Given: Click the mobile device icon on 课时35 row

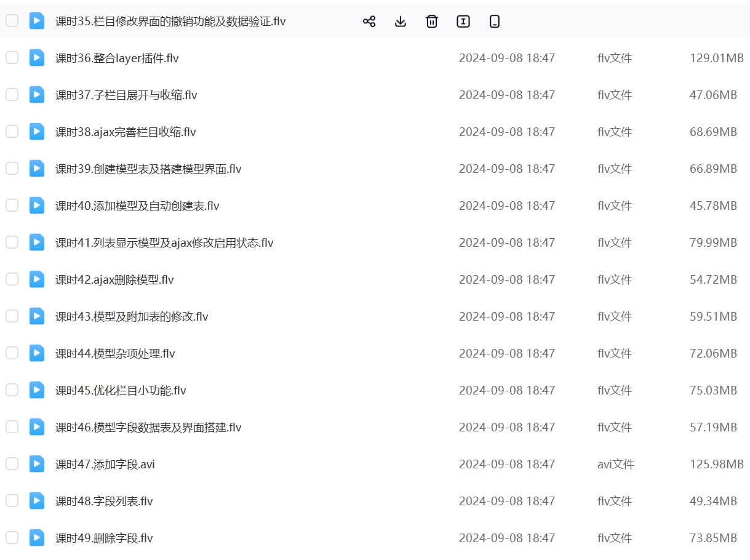Looking at the screenshot, I should pos(495,22).
